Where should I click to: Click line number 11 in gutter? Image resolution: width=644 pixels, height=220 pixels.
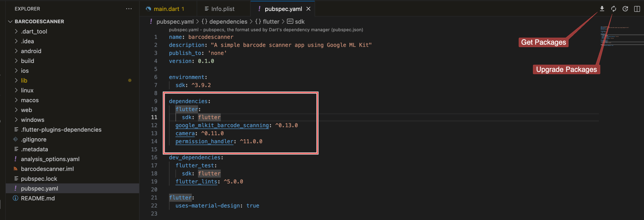[154, 117]
